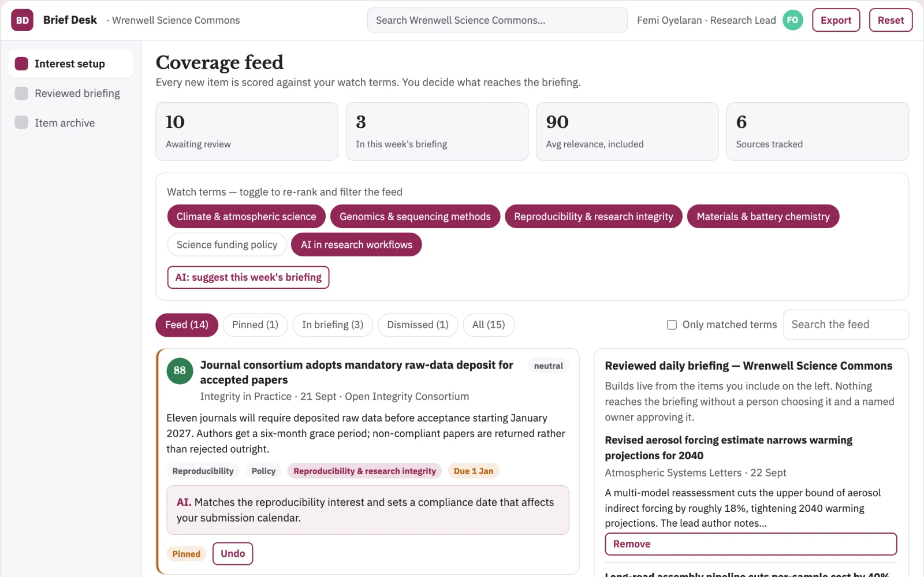
Task: Click the 88 relevance score badge
Action: pos(180,371)
